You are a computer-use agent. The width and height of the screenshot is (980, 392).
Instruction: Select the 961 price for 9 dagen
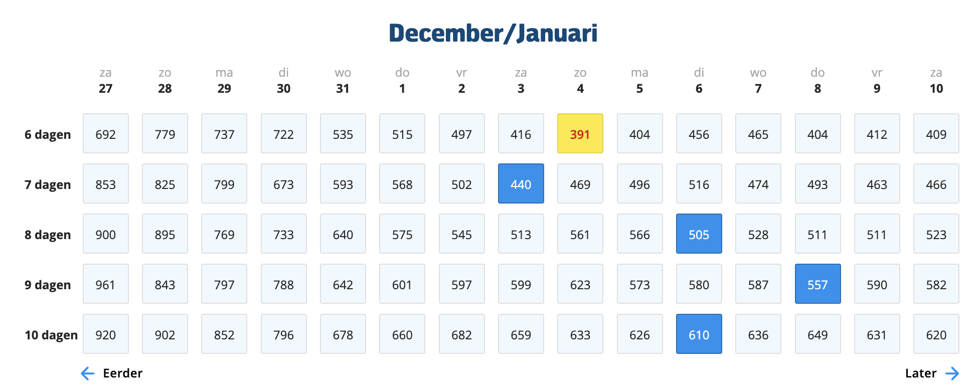pos(105,284)
